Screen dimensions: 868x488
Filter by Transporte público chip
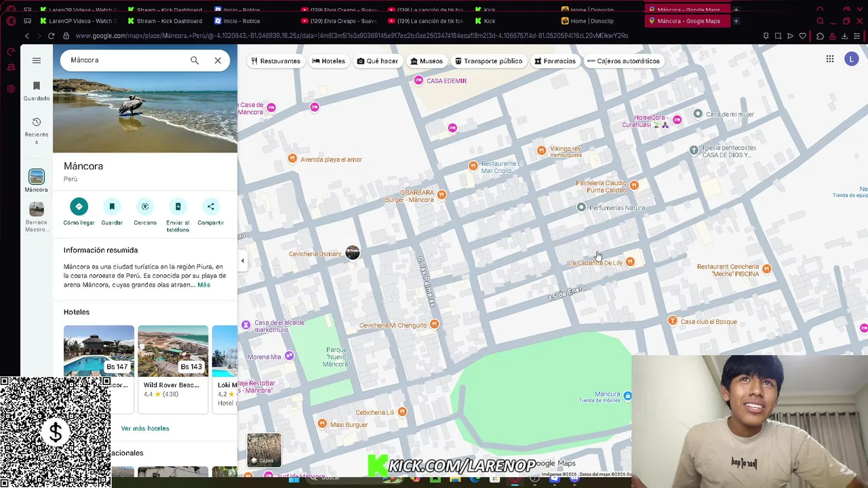coord(488,61)
